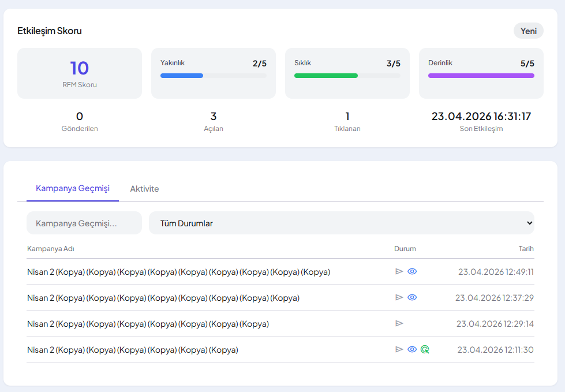The image size is (565, 392).
Task: Click the Açılan count label
Action: 214,129
